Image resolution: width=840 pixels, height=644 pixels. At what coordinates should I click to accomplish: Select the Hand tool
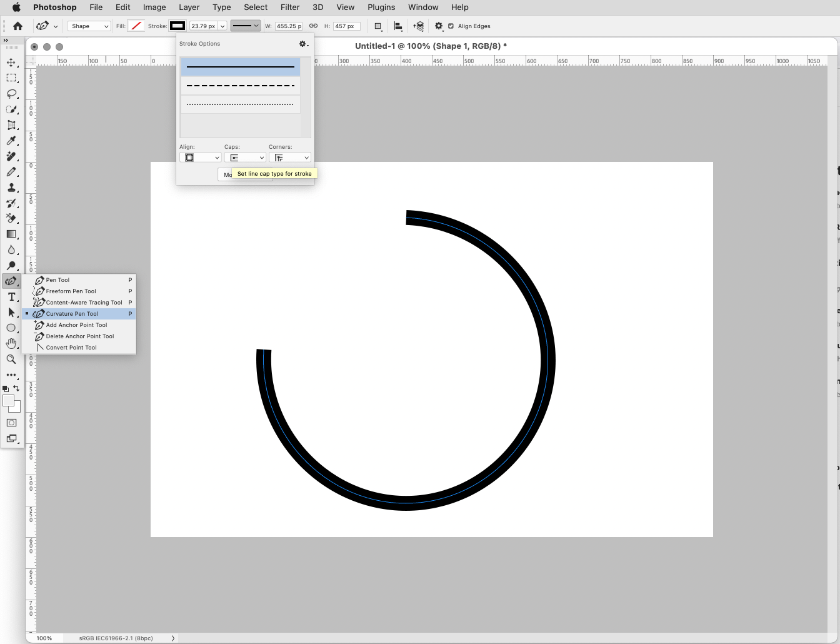coord(11,343)
